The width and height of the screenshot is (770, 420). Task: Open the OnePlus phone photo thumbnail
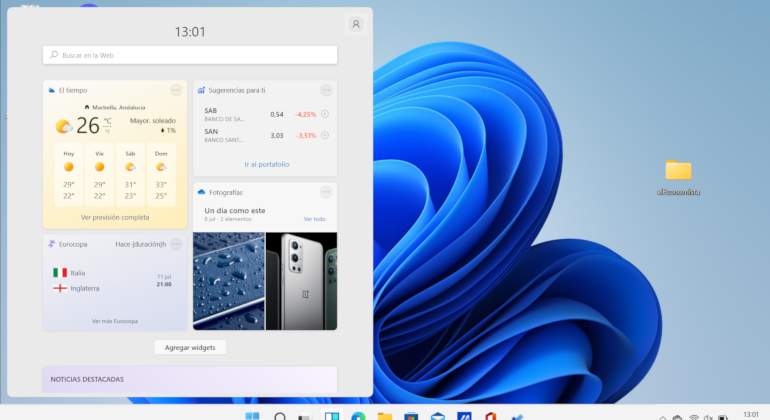point(302,281)
